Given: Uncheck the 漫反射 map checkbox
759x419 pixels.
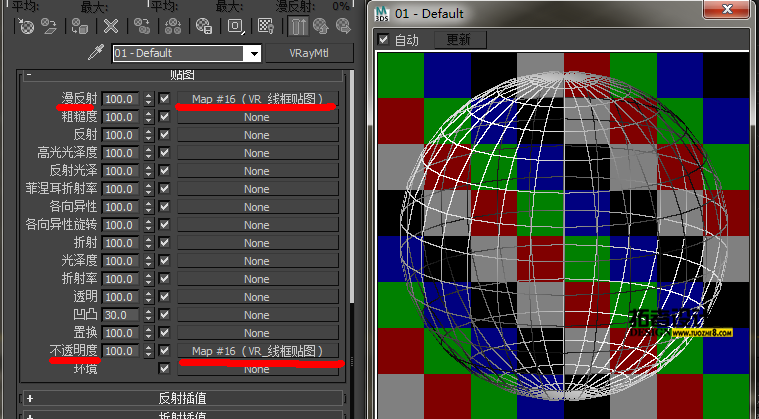Looking at the screenshot, I should pos(165,99).
